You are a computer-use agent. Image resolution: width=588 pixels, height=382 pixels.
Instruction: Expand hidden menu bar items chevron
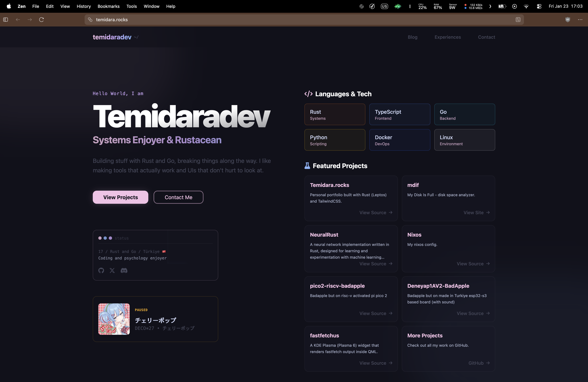[x=490, y=6]
